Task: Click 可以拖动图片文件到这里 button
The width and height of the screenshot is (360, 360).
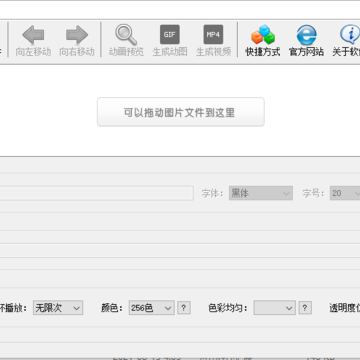Action: [181, 112]
